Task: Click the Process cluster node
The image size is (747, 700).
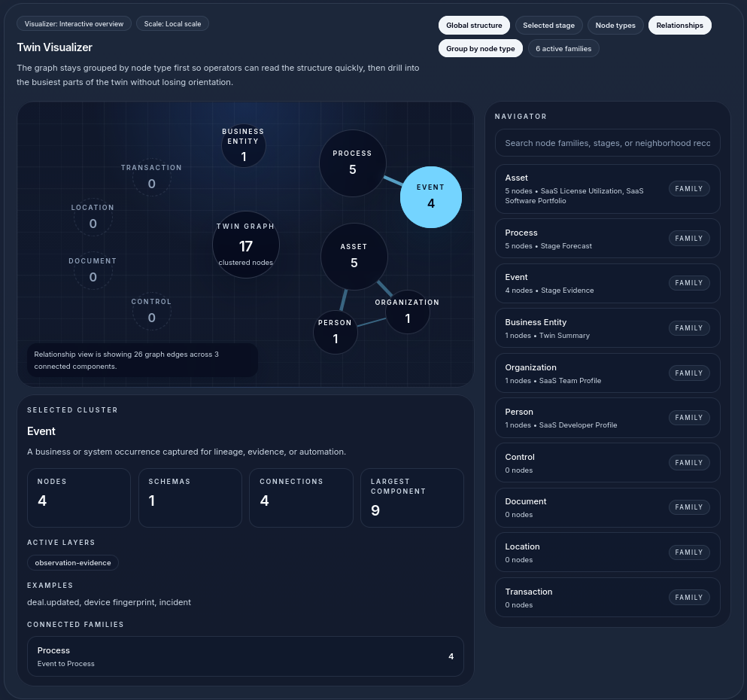Action: pos(352,163)
